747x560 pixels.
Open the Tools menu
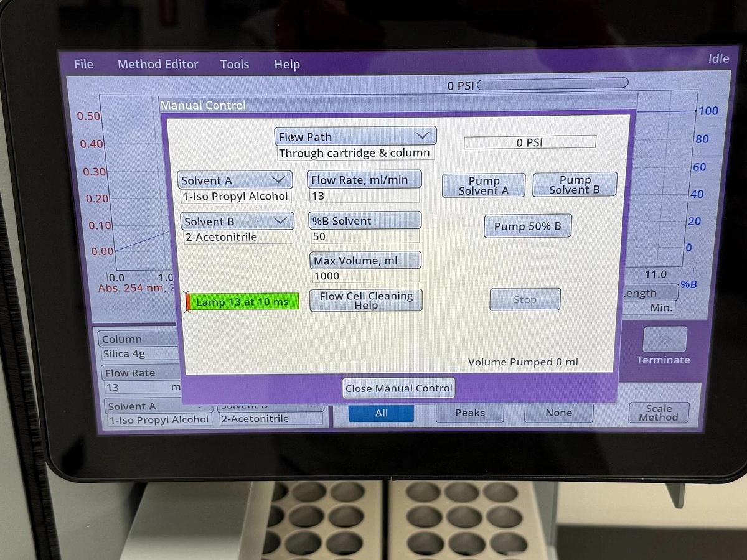(234, 64)
